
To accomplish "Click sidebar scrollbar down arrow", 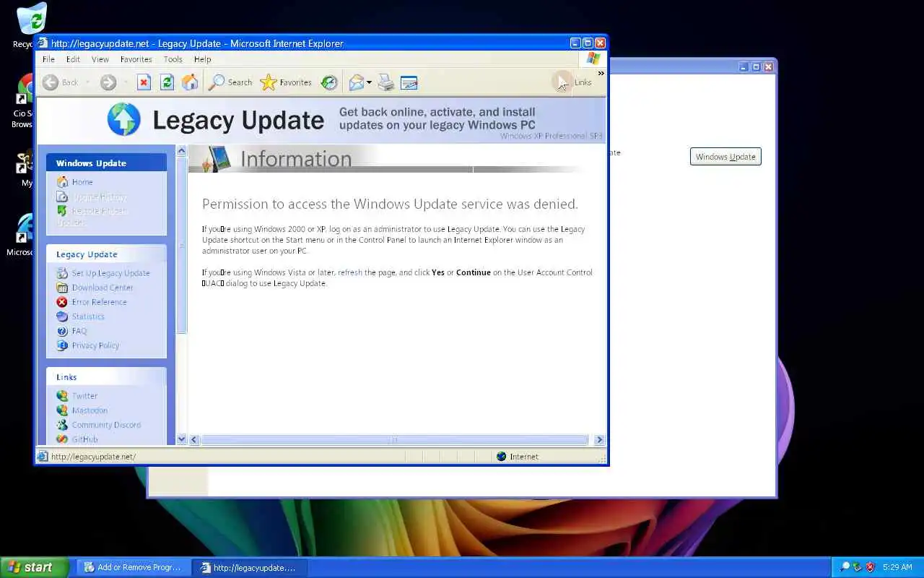I will tap(181, 439).
